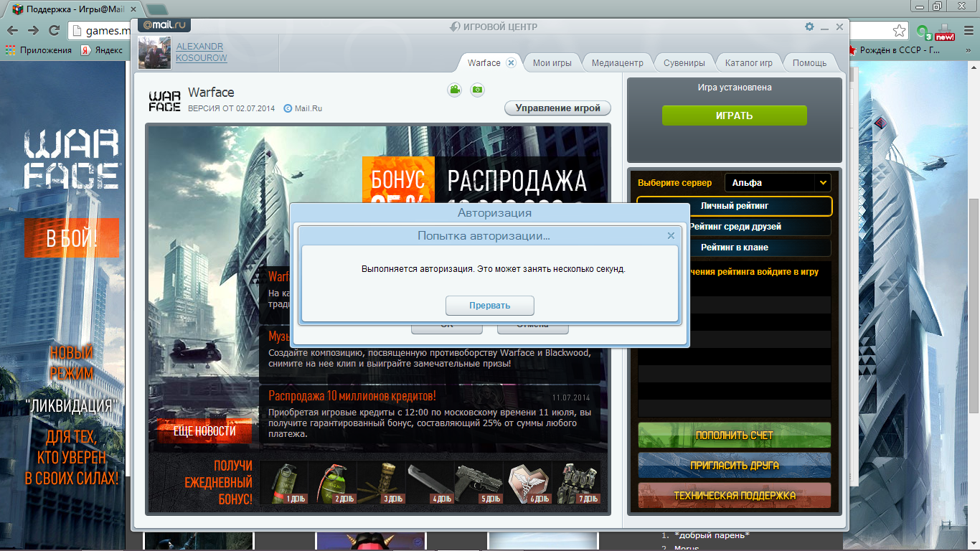This screenshot has height=551, width=980.
Task: Click the green extension icon with badge 3
Action: click(923, 31)
